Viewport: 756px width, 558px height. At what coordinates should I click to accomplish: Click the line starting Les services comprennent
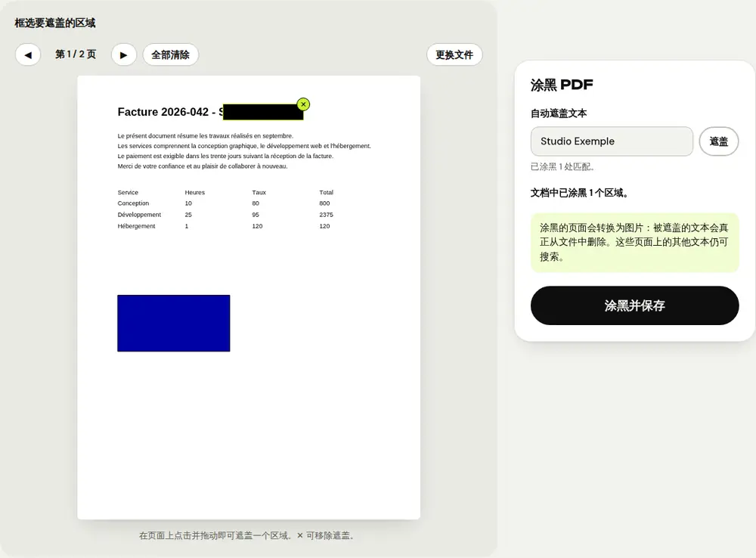tap(244, 146)
